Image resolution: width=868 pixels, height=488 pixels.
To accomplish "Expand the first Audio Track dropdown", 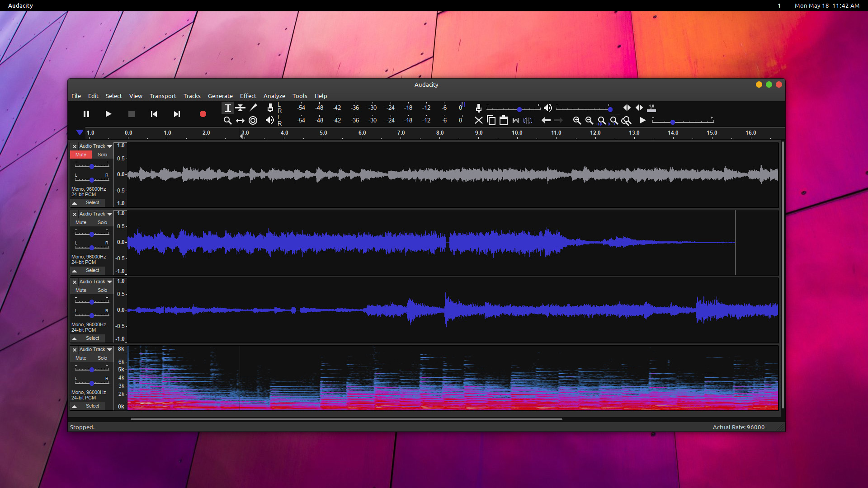I will click(x=110, y=145).
